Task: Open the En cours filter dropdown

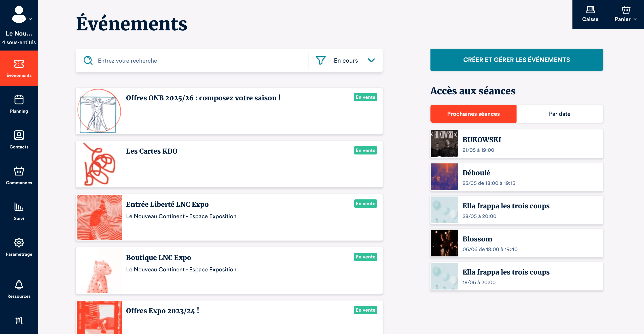Action: (345, 61)
